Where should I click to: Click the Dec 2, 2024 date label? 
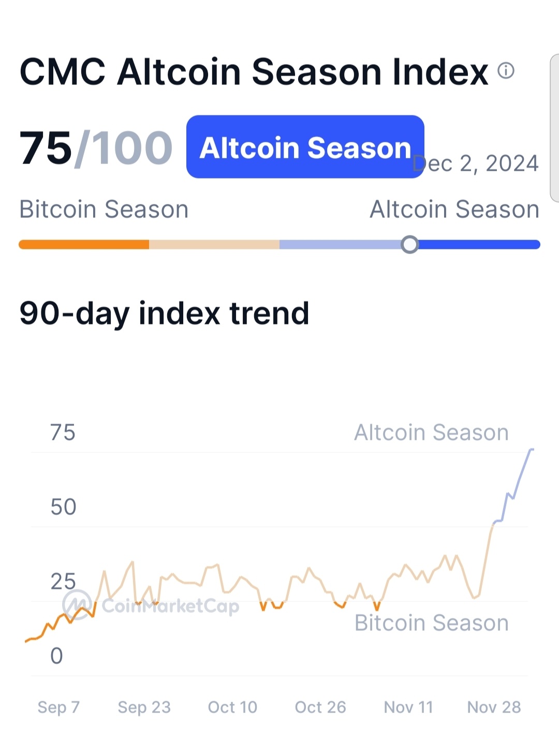tap(476, 164)
